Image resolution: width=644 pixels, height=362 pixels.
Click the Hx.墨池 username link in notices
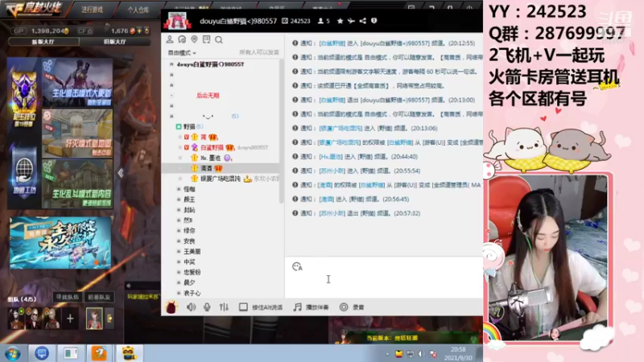[331, 157]
